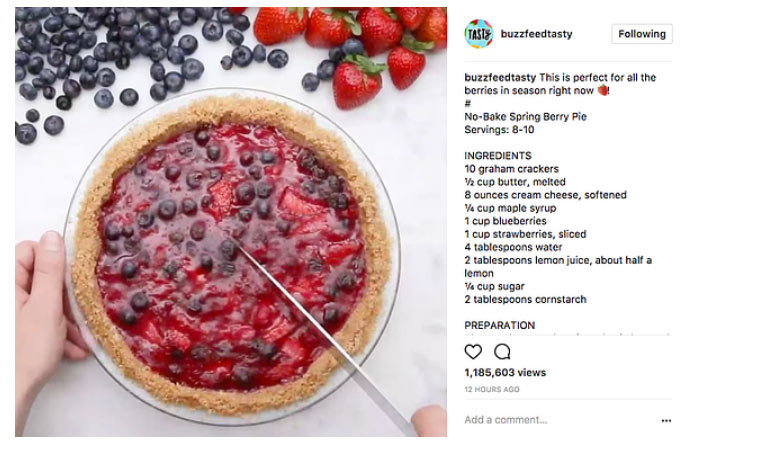The height and width of the screenshot is (453, 762).
Task: Like the post with the heart icon
Action: pyautogui.click(x=473, y=351)
